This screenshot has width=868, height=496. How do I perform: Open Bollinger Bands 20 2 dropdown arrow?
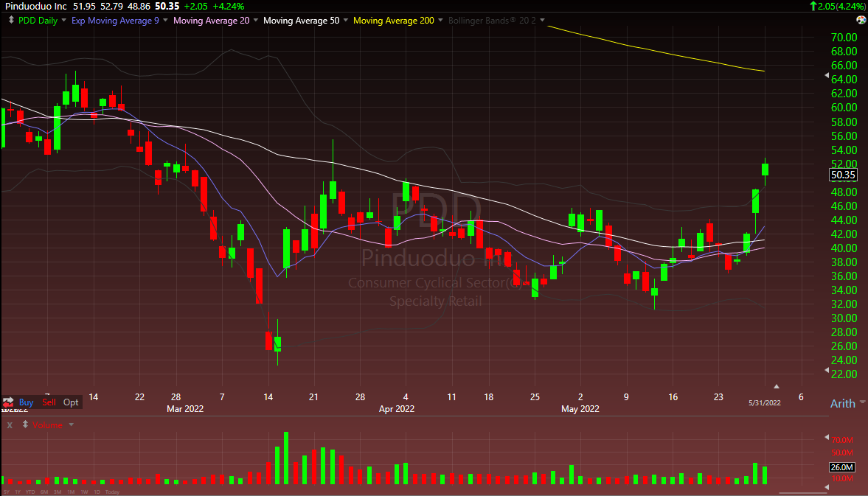click(542, 20)
